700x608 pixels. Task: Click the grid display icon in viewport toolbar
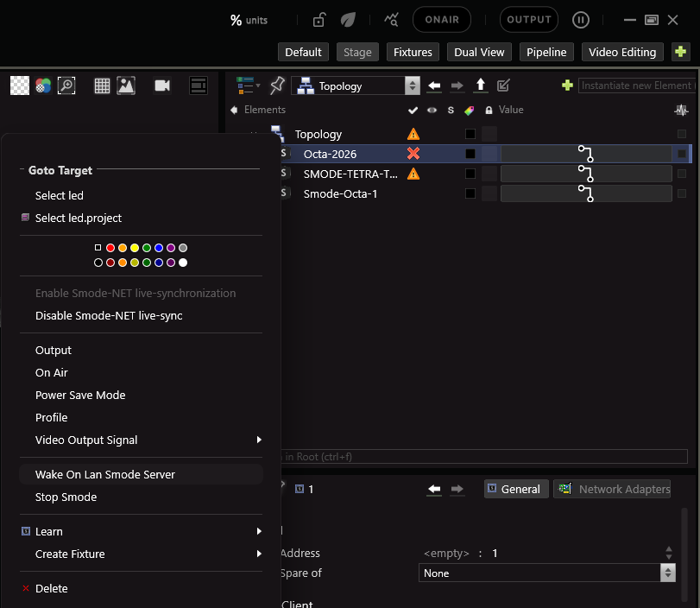tap(102, 85)
